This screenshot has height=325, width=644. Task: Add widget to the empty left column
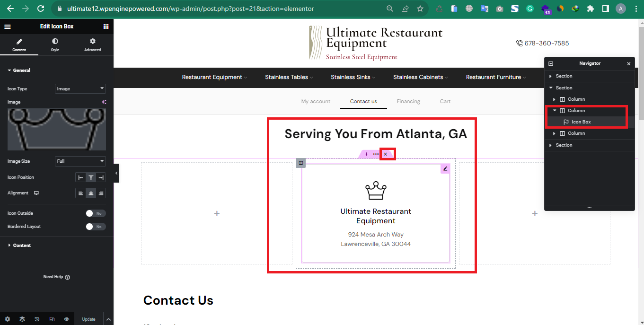coord(217,213)
